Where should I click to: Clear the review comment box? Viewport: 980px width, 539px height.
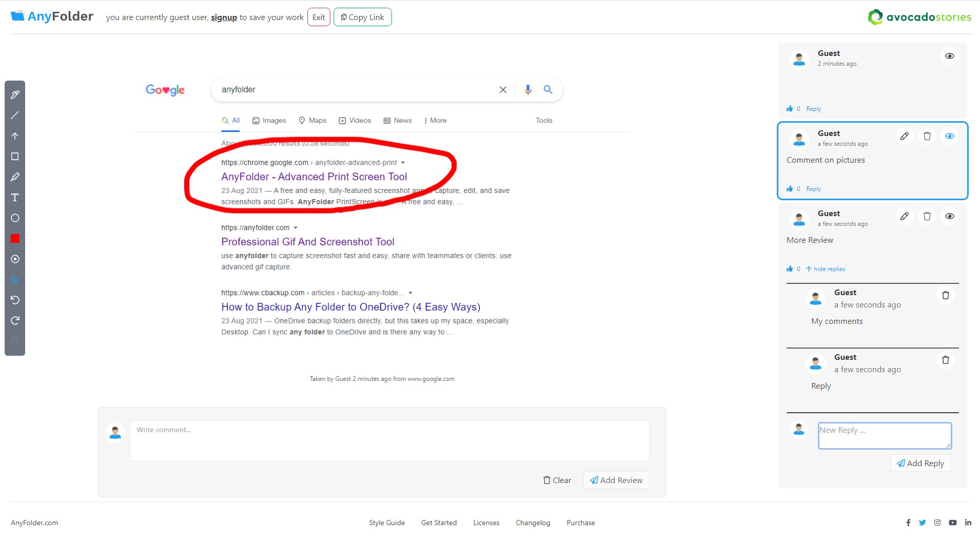click(557, 480)
